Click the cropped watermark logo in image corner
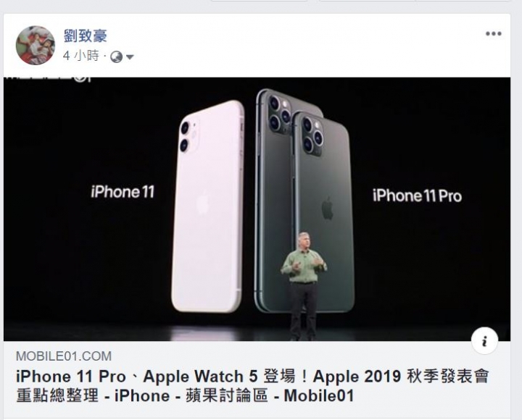The height and width of the screenshot is (420, 522). [x=47, y=79]
